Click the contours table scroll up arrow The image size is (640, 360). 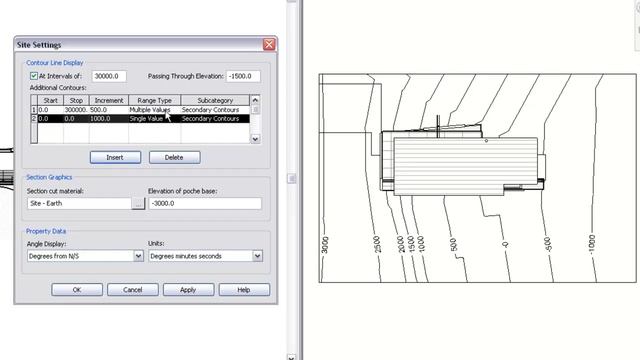click(255, 100)
